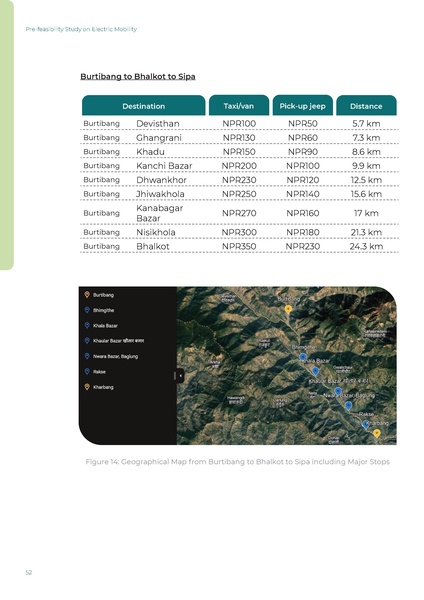This screenshot has height=600, width=424.
Task: Select the blue marker below the Nwara Bazar map label
Action: point(348,406)
